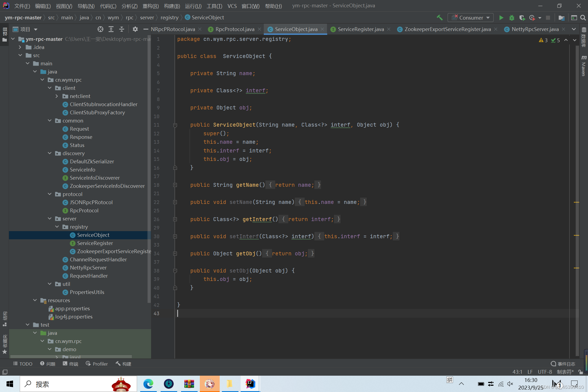Screen dimensions: 588x392
Task: Click Search Everywhere magnifier icon
Action: tap(583, 18)
